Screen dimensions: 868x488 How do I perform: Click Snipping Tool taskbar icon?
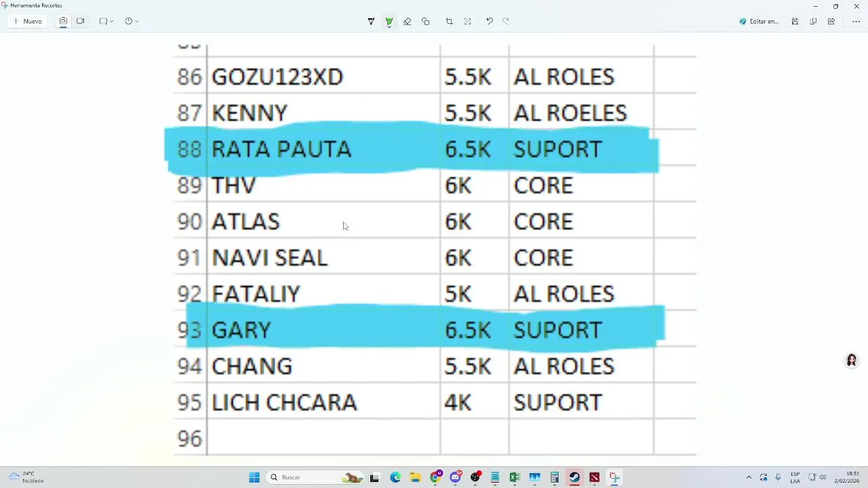click(x=614, y=478)
